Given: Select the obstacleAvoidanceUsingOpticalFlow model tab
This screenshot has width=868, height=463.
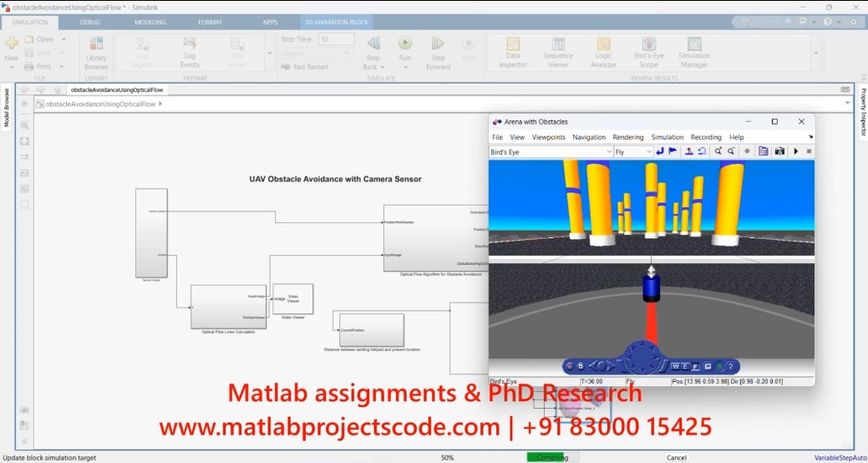Looking at the screenshot, I should (117, 89).
